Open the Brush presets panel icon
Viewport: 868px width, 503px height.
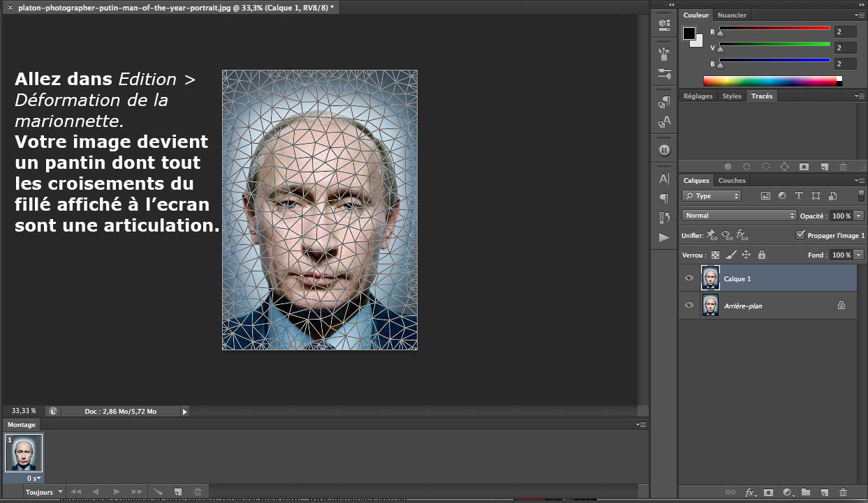664,73
